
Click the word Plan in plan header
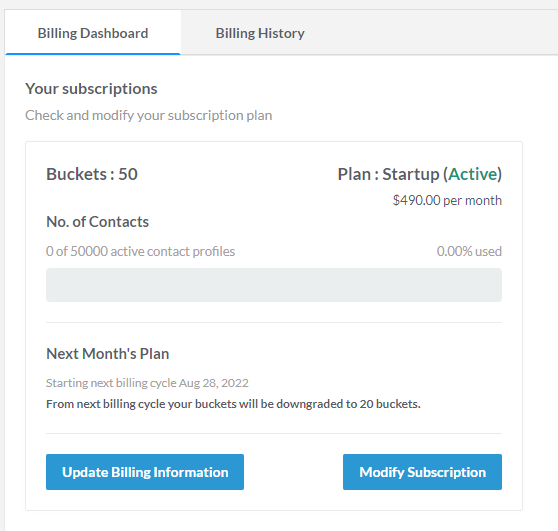click(x=354, y=174)
